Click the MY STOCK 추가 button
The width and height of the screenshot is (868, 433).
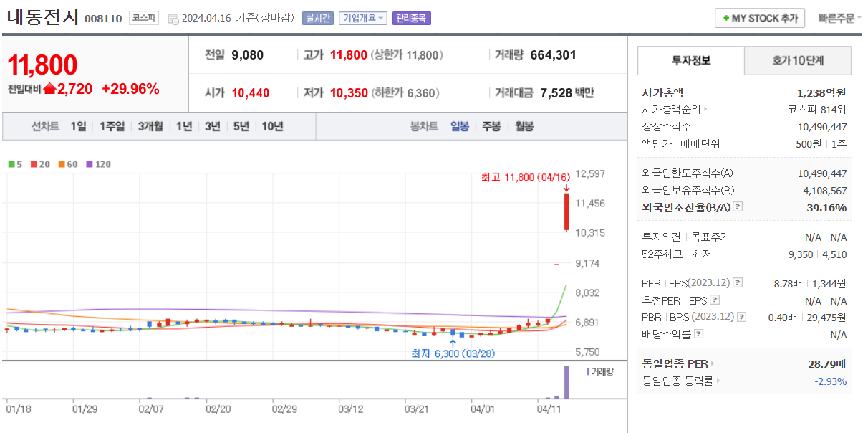point(760,18)
